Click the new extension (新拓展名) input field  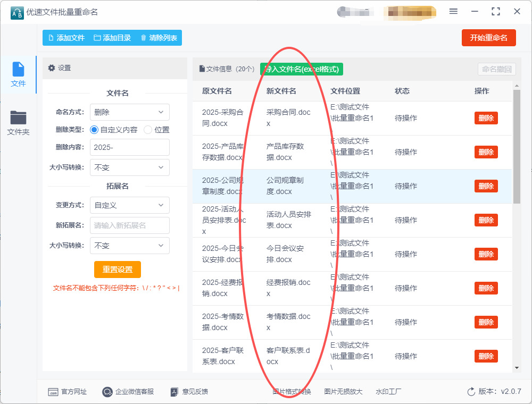129,225
